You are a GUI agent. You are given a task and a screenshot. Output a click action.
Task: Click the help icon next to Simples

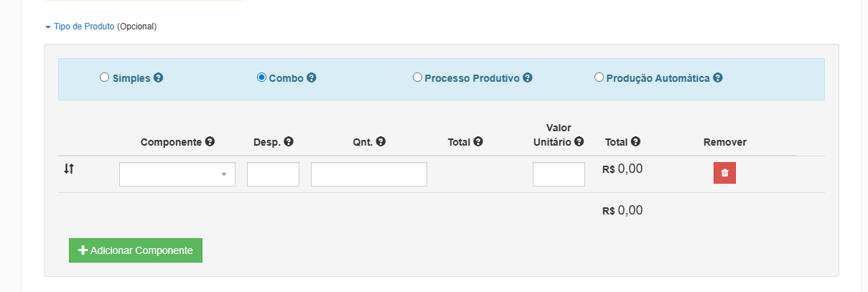tap(159, 77)
